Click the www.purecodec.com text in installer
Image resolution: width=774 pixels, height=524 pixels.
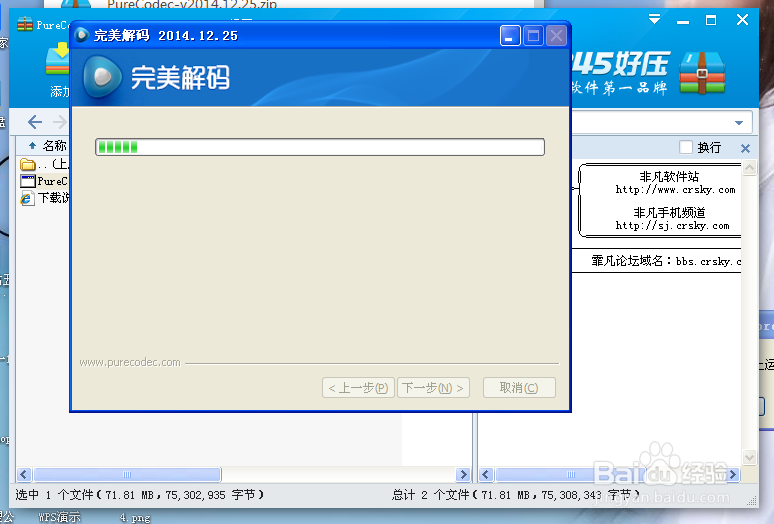130,362
